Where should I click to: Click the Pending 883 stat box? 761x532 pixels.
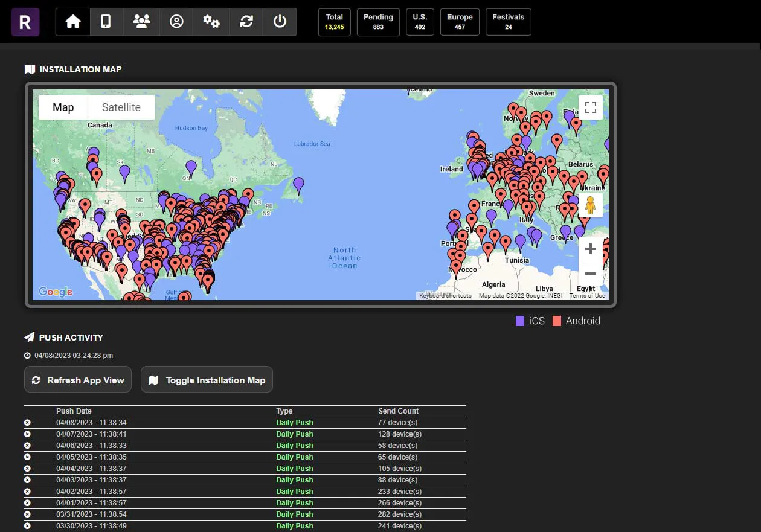pos(378,22)
